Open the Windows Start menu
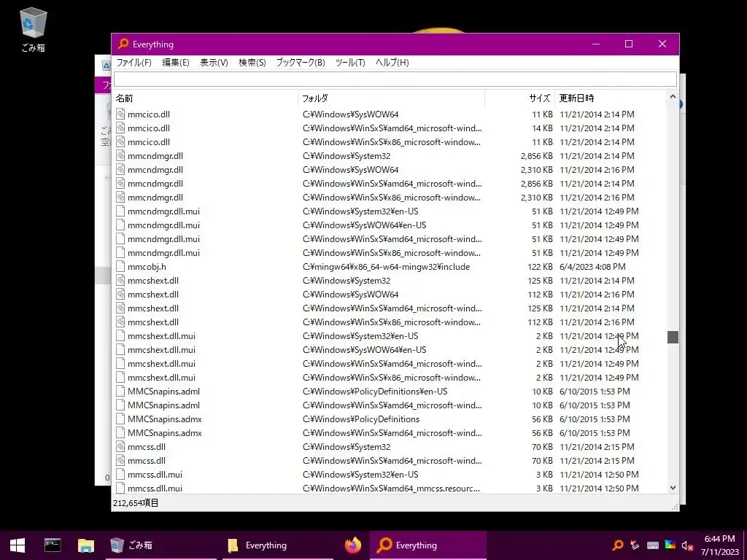Image resolution: width=747 pixels, height=560 pixels. click(18, 545)
